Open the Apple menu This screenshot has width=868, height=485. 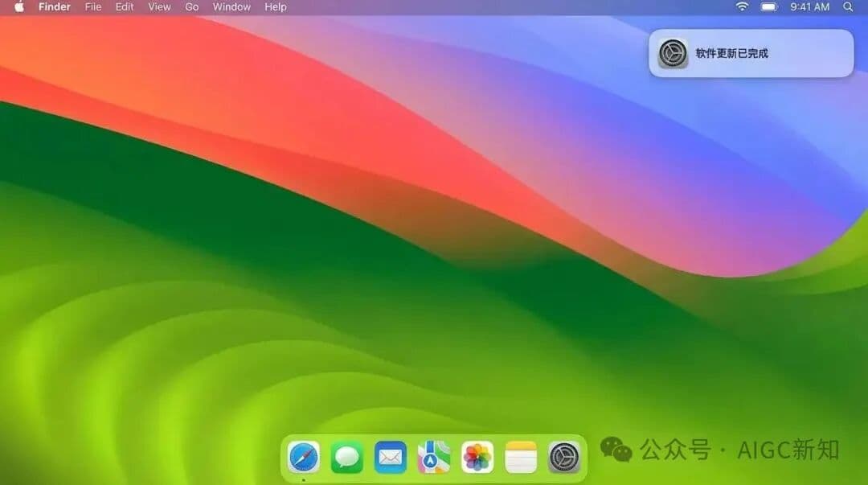(18, 6)
